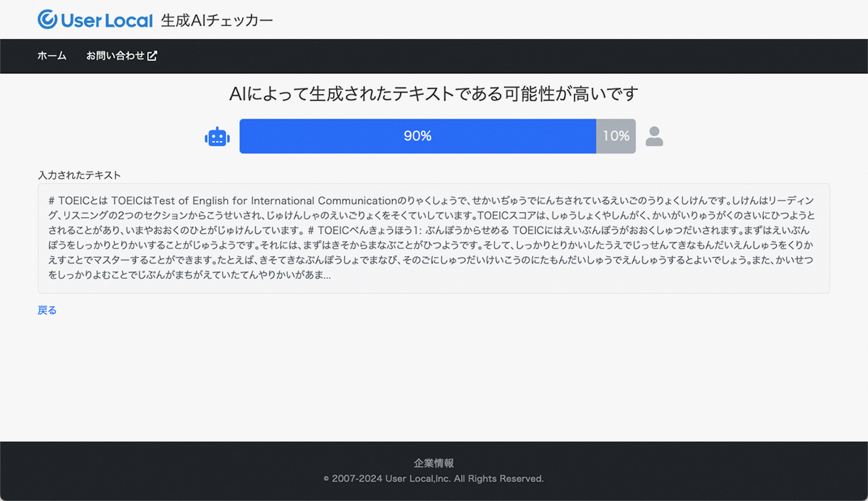Go back using the 戻る link
868x501 pixels.
(47, 310)
